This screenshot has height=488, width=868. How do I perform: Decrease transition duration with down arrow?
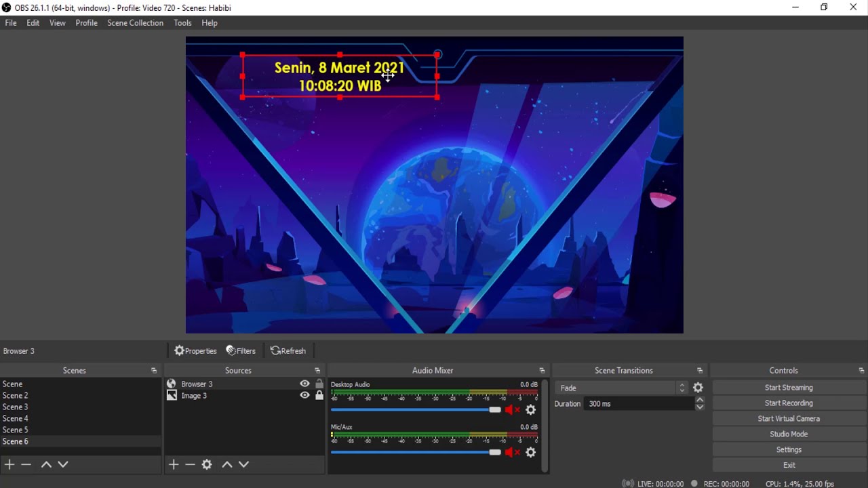[700, 407]
